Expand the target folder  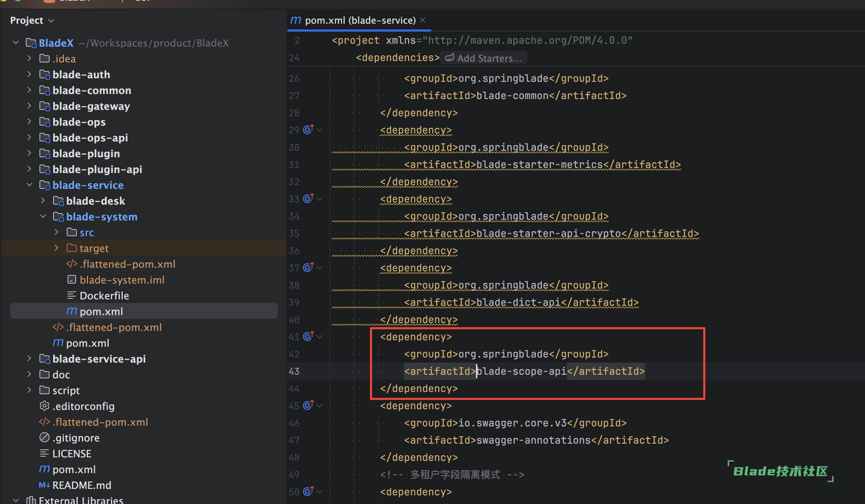(x=57, y=248)
